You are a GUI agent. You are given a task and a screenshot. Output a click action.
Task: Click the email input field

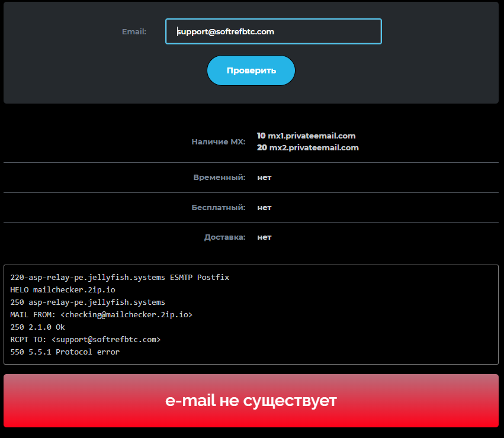pyautogui.click(x=273, y=31)
